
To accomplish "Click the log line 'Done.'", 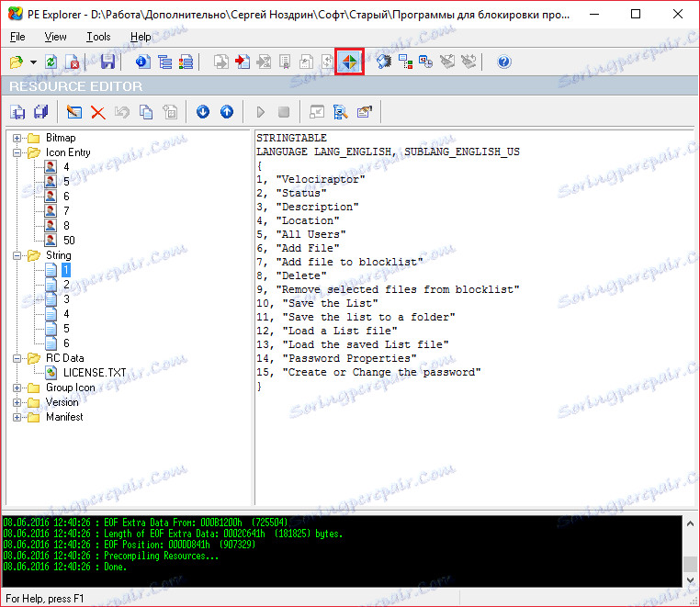I will point(64,567).
